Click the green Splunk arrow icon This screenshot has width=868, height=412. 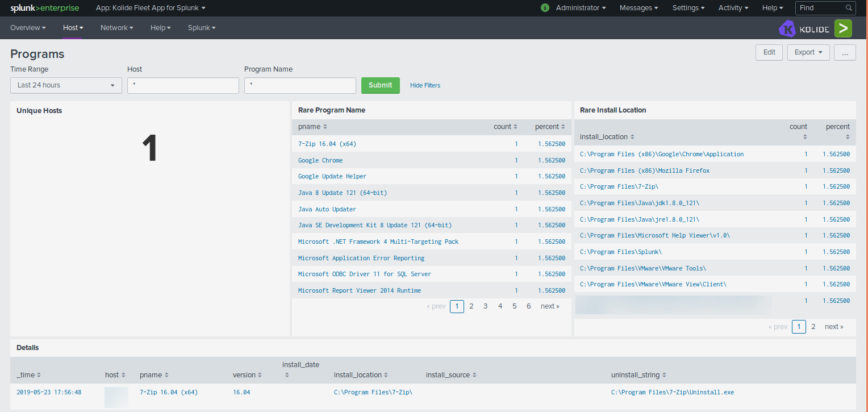point(843,28)
